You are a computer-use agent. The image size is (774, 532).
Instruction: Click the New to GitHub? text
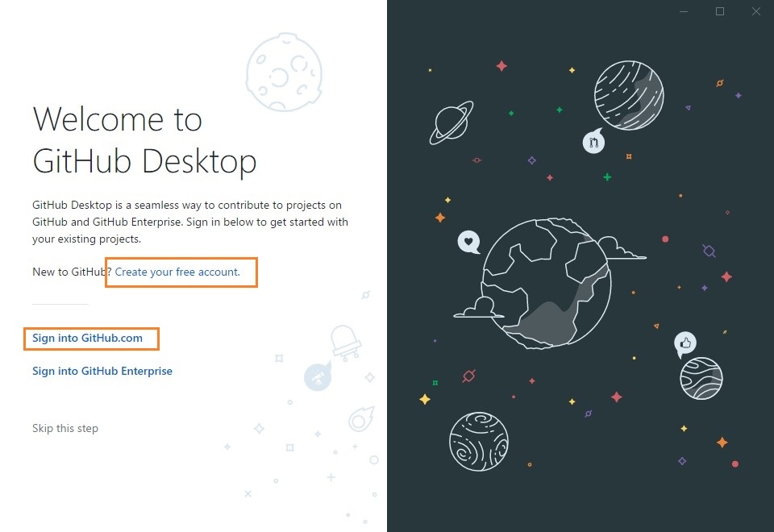[x=72, y=272]
